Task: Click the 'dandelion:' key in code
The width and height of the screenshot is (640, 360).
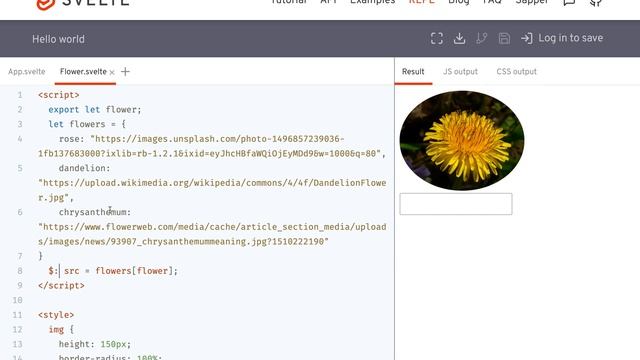Action: [x=84, y=168]
